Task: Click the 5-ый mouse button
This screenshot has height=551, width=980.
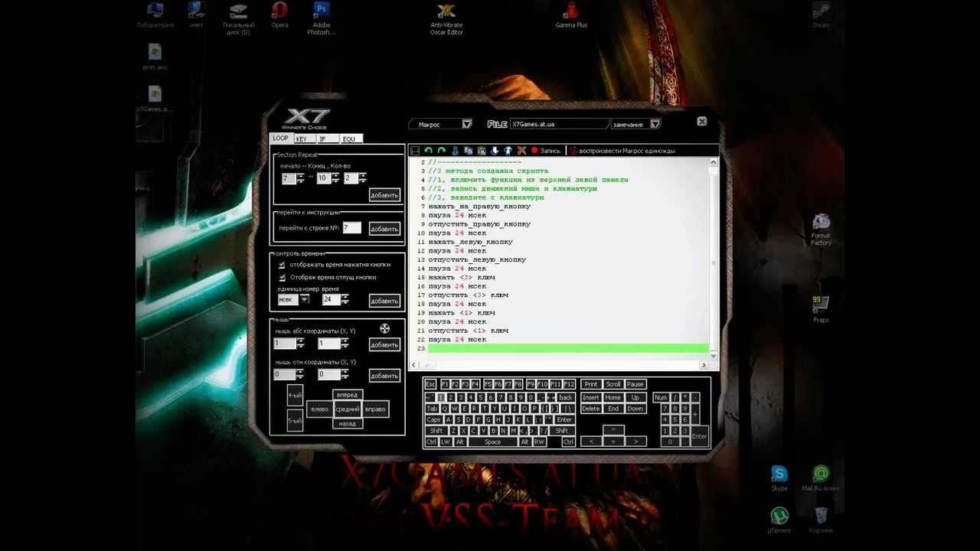Action: point(295,421)
